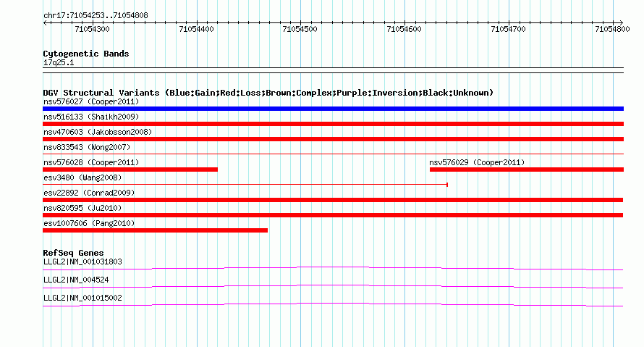Select LLGL2|NM_001015002 label
644x347 pixels.
pyautogui.click(x=82, y=298)
